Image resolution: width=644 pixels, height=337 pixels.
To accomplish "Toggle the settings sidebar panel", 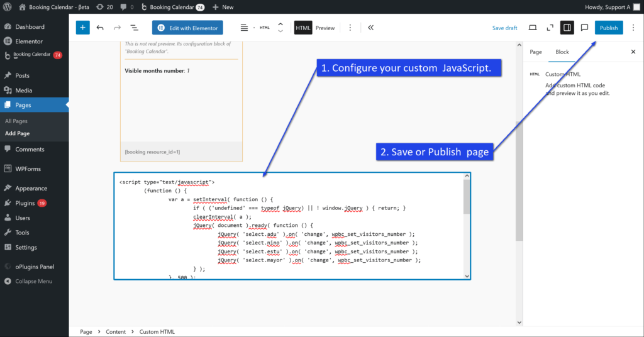I will (567, 28).
